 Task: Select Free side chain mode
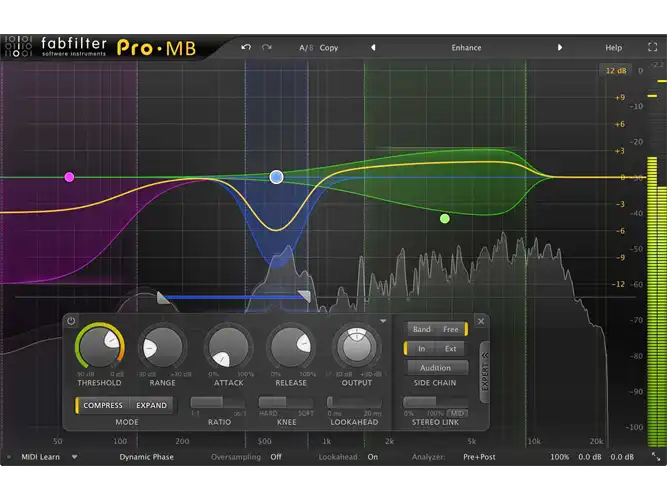(x=450, y=329)
